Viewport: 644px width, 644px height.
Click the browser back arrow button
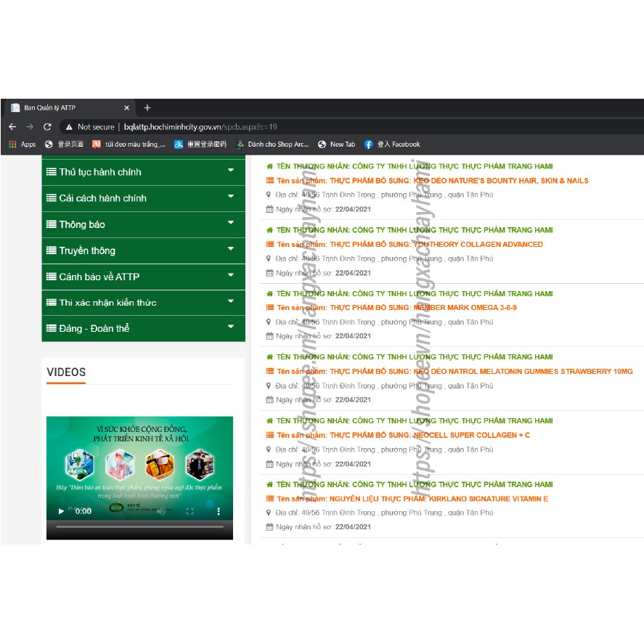tap(12, 126)
